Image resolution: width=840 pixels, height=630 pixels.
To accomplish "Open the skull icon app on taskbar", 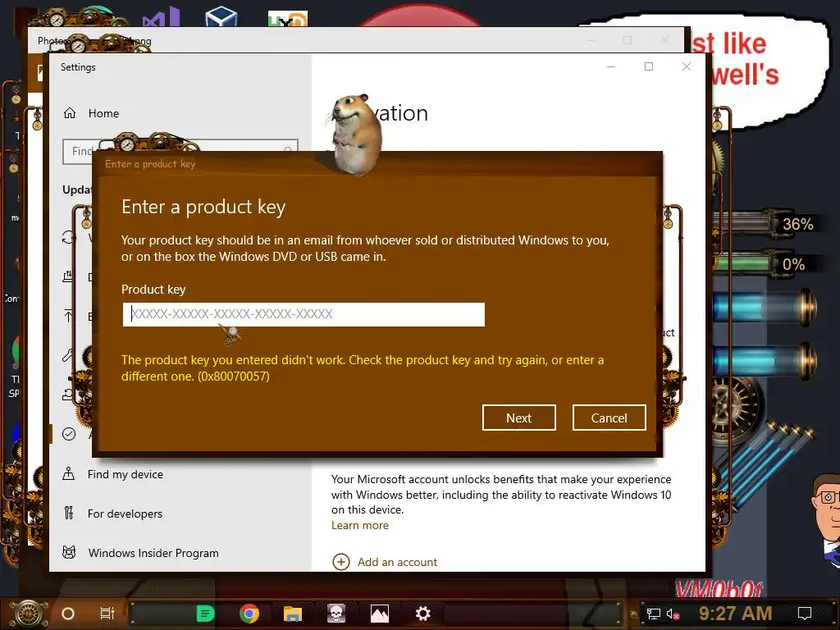I will [336, 614].
